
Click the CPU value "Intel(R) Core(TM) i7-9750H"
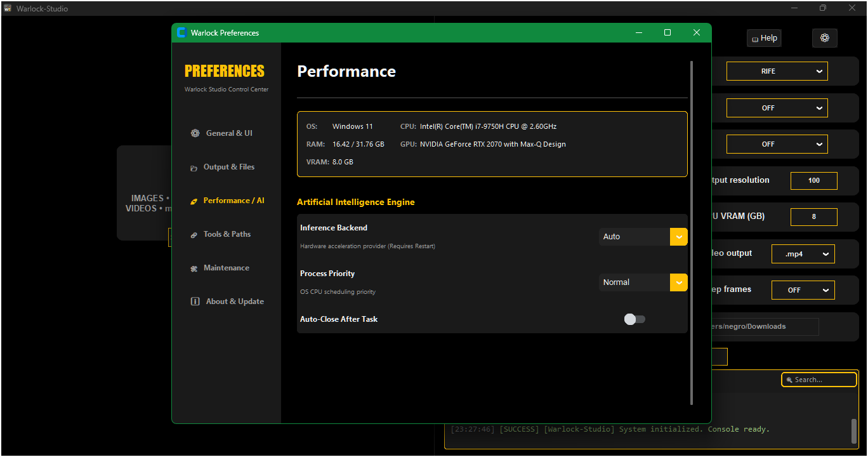pos(489,126)
